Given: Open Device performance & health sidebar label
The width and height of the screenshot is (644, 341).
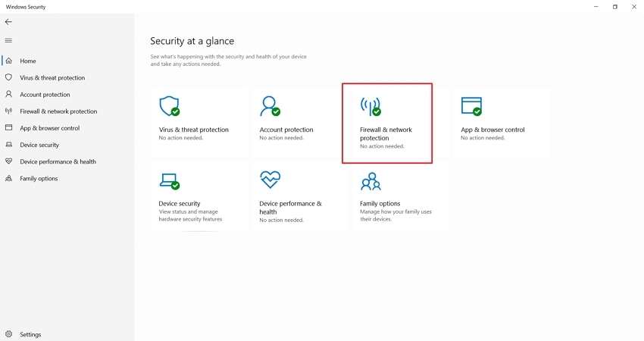Looking at the screenshot, I should coord(58,162).
